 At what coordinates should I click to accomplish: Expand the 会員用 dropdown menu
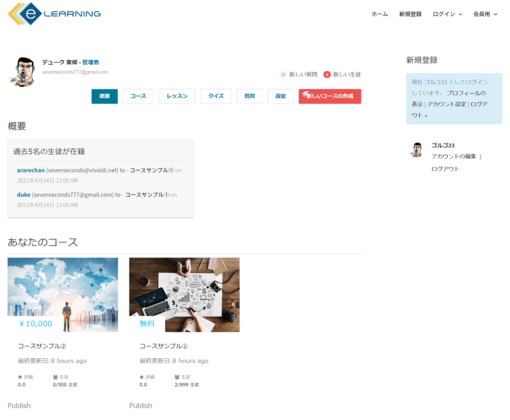tap(485, 14)
